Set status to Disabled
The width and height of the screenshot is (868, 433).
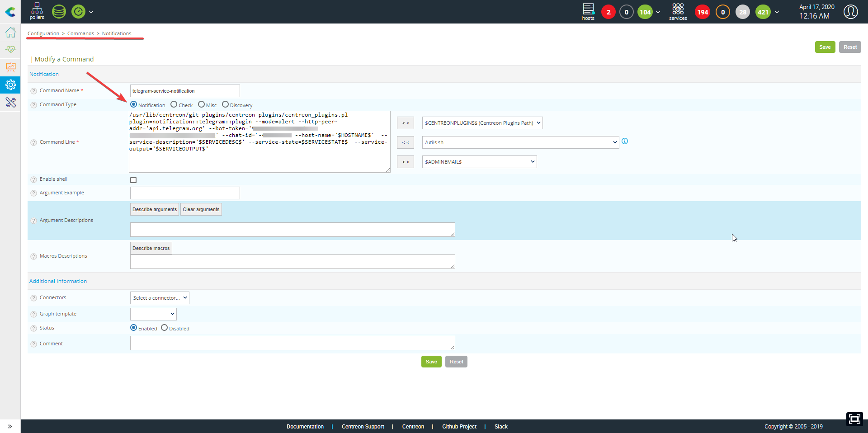click(165, 328)
